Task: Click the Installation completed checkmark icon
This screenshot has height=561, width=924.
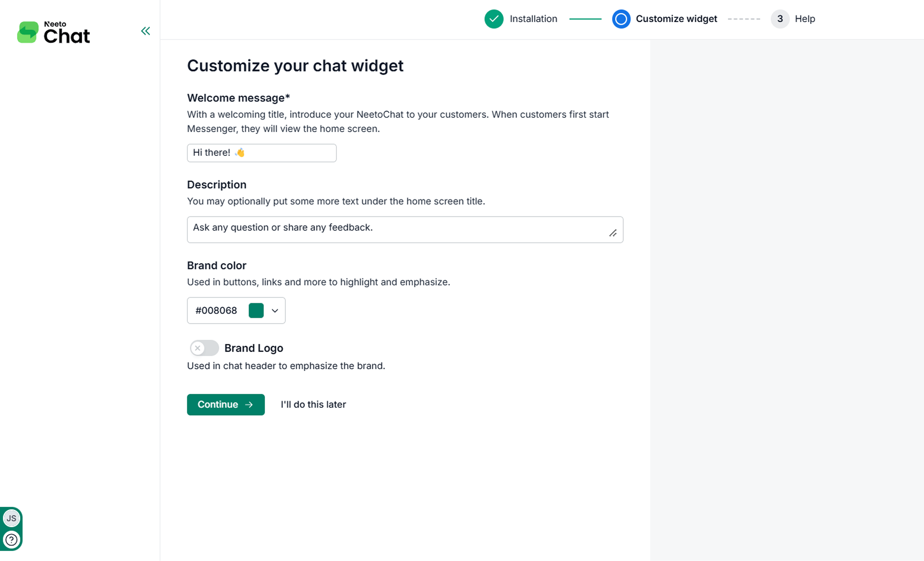Action: pos(493,19)
